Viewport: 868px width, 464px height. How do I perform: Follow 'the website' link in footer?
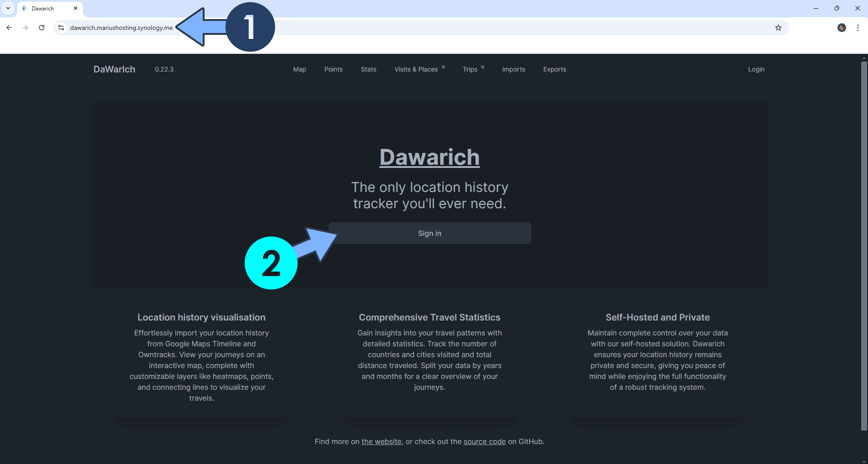coord(382,441)
